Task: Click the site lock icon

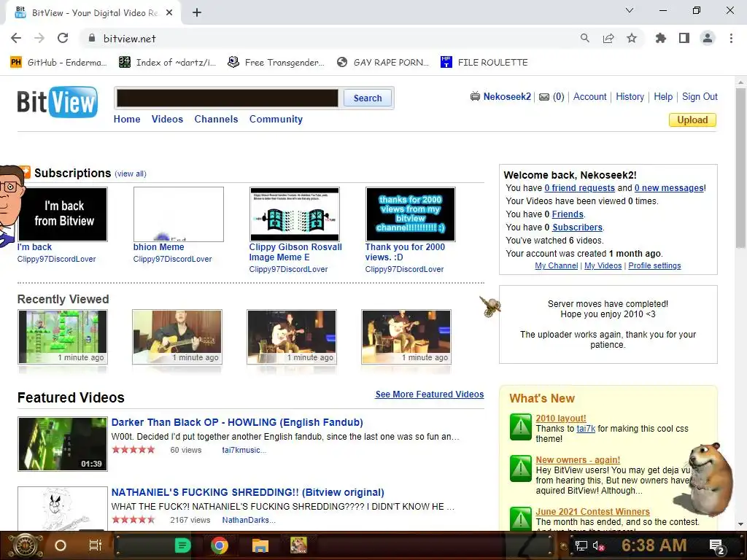Action: pos(91,39)
